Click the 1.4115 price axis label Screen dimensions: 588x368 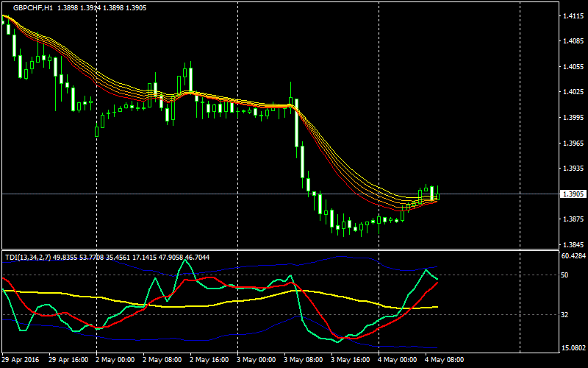click(572, 16)
